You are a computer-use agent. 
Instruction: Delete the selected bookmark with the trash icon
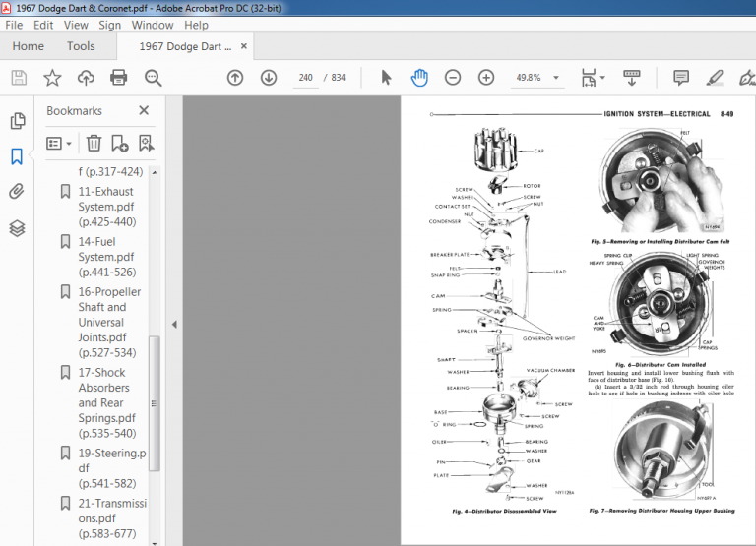pos(94,143)
